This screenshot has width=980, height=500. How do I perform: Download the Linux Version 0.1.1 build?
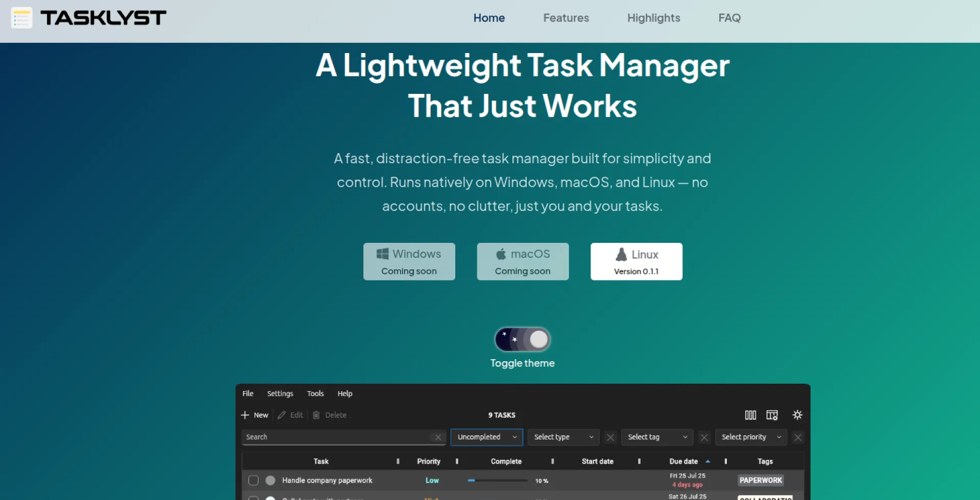[636, 261]
